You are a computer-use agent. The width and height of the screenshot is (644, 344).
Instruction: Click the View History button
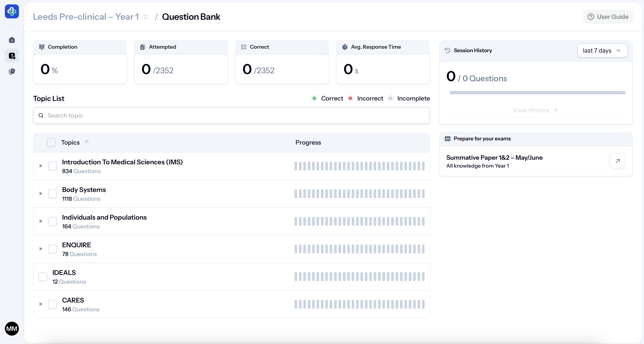(535, 110)
